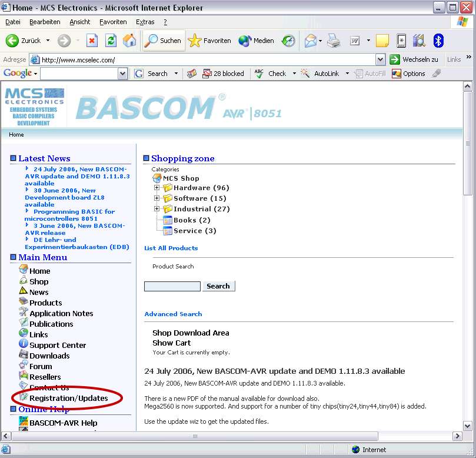
Task: Click AutoLink wand in Google toolbar
Action: [319, 74]
